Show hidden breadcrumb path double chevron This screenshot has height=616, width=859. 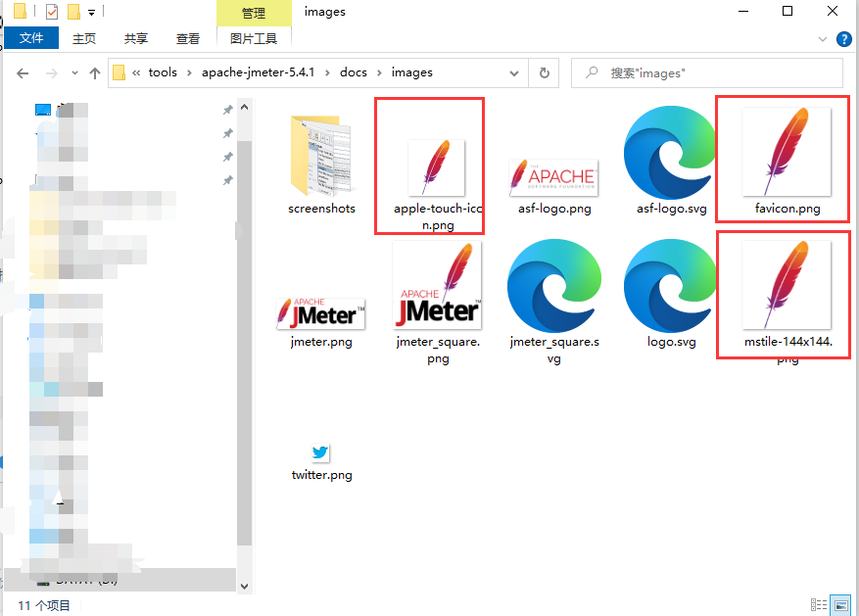pyautogui.click(x=136, y=72)
